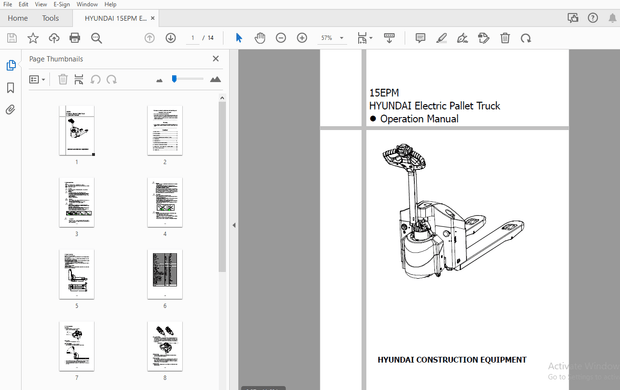This screenshot has width=620, height=390.
Task: Delete page using toolbar trash icon
Action: [x=505, y=38]
